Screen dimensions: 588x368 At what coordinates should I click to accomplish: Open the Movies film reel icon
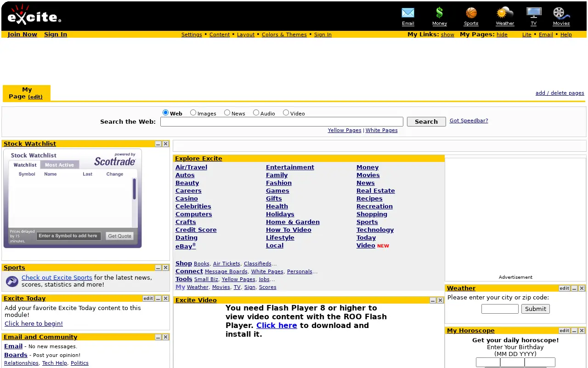pos(561,13)
